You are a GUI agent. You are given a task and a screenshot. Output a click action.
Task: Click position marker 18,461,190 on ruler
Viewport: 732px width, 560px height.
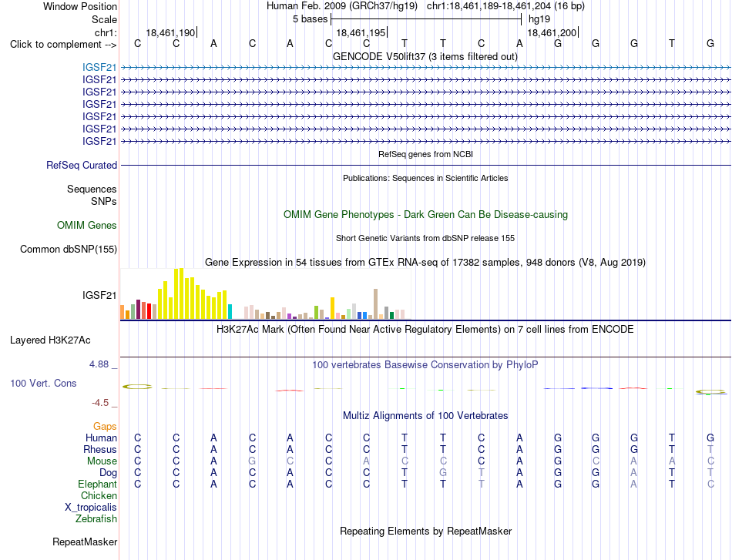pos(170,32)
